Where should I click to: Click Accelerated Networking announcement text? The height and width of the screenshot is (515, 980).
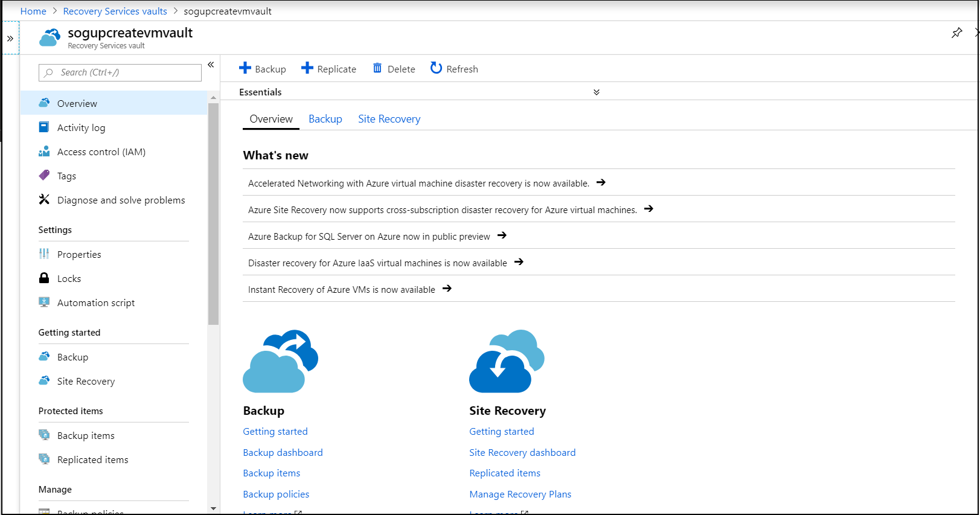(418, 184)
